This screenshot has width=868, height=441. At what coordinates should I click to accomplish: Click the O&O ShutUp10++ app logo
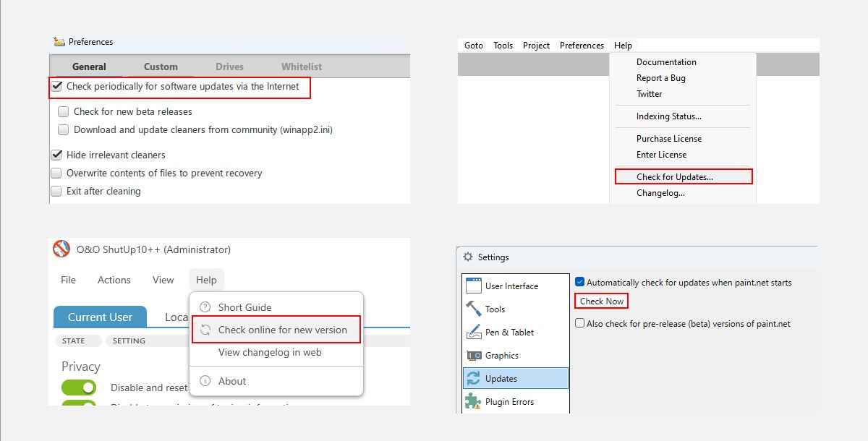61,249
